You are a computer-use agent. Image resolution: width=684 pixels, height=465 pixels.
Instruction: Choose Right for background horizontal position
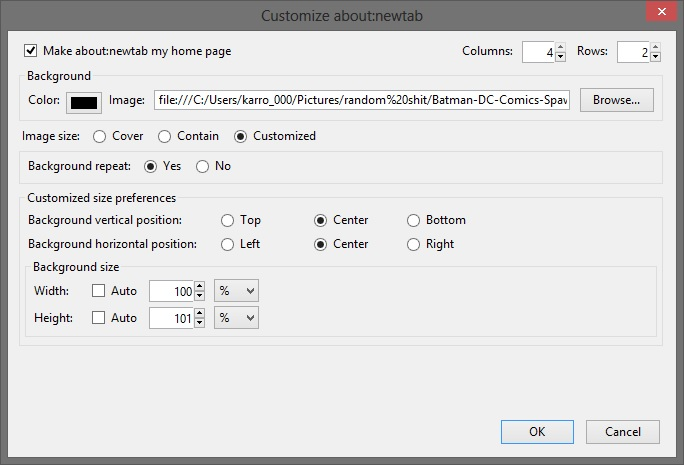(x=414, y=244)
